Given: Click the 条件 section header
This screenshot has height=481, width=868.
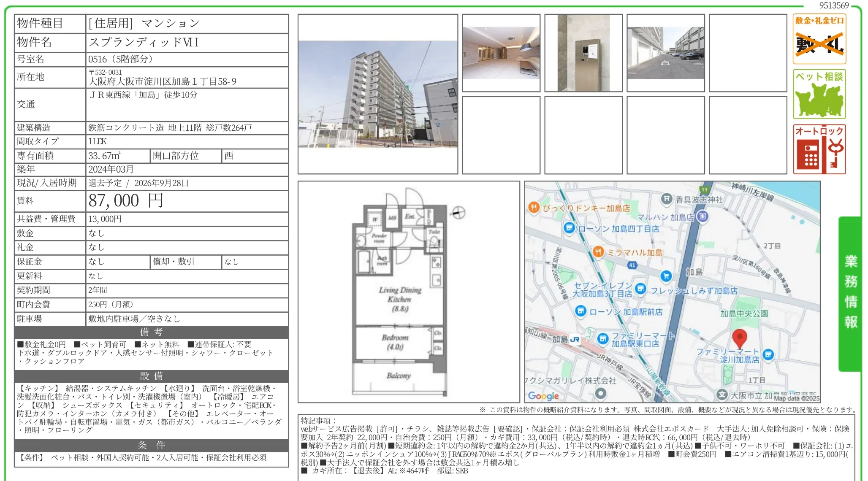Looking at the screenshot, I should click(152, 445).
